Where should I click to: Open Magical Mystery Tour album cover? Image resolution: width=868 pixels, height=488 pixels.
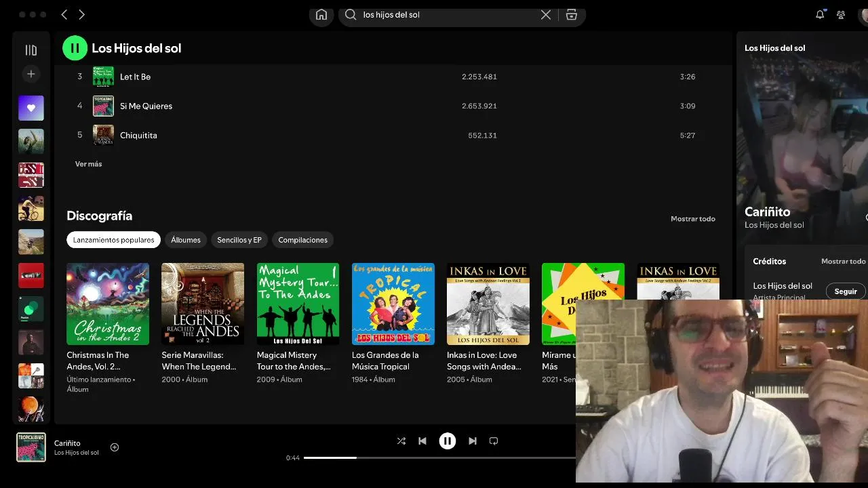pos(298,304)
